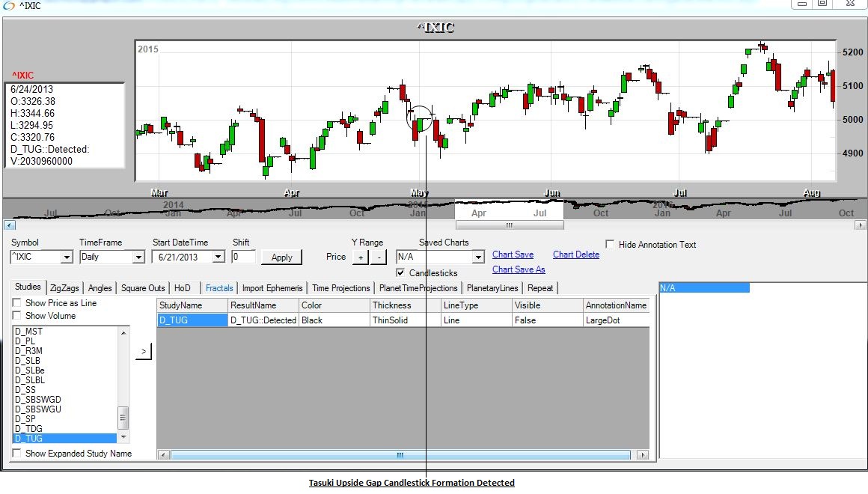
Task: Click the Chart Save As link
Action: tap(519, 269)
